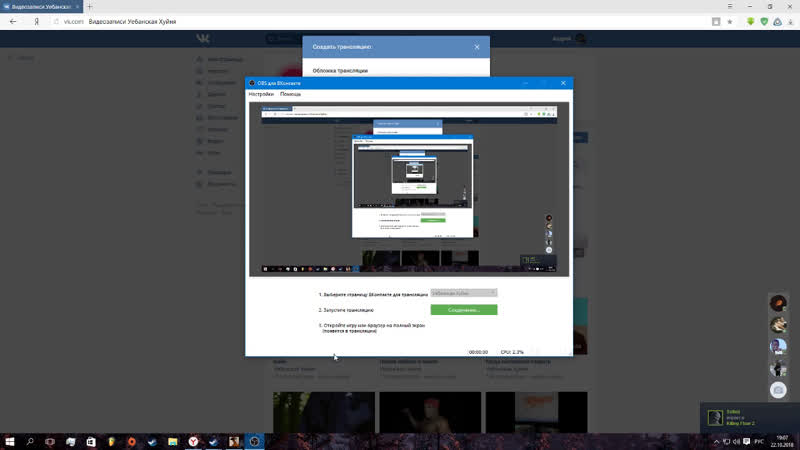800x450 pixels.
Task: Click the CPU usage readout in OBS
Action: click(x=512, y=352)
